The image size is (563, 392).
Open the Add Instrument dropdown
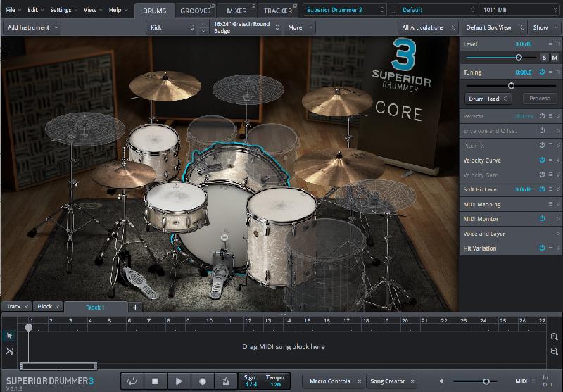click(32, 27)
